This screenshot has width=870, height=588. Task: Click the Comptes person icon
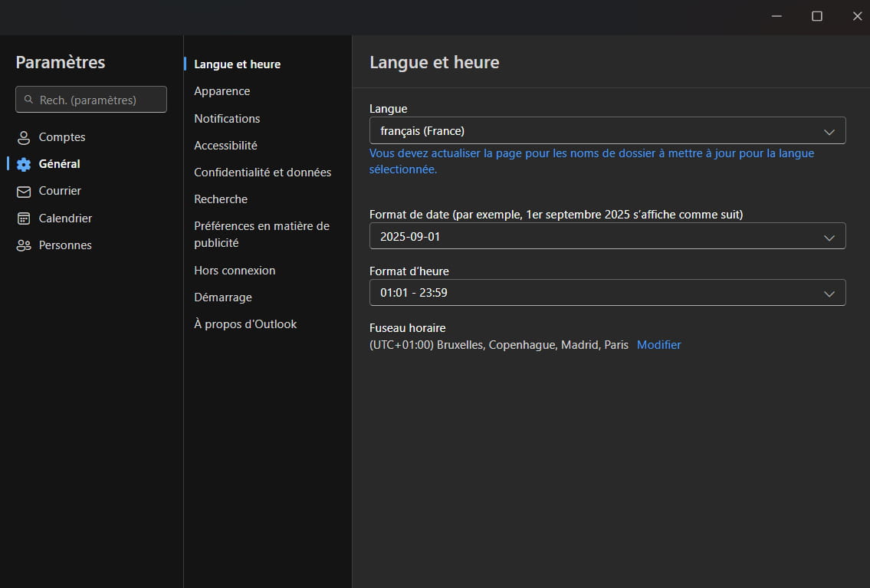(24, 138)
